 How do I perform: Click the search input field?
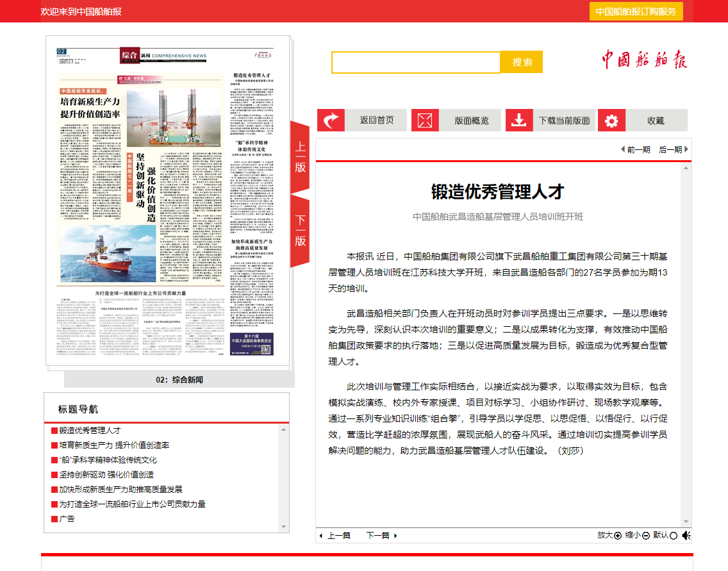click(x=415, y=62)
